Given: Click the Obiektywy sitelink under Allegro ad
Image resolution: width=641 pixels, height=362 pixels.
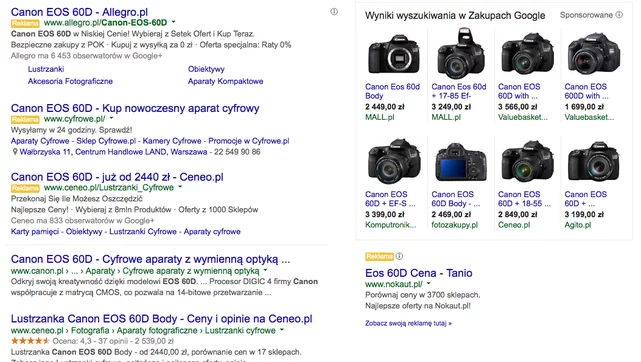Looking at the screenshot, I should (206, 69).
